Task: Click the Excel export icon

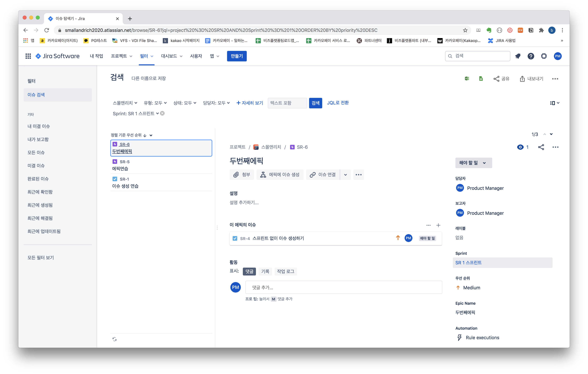Action: (467, 79)
